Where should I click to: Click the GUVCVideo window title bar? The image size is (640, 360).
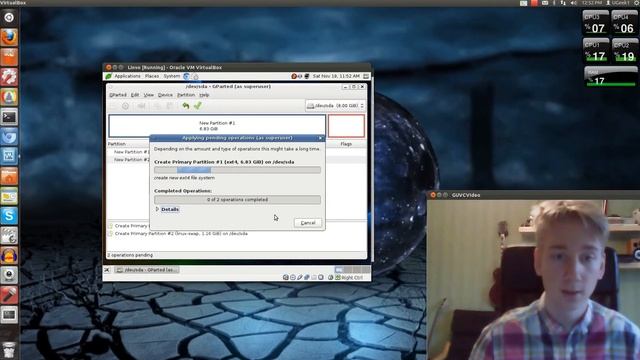click(533, 195)
